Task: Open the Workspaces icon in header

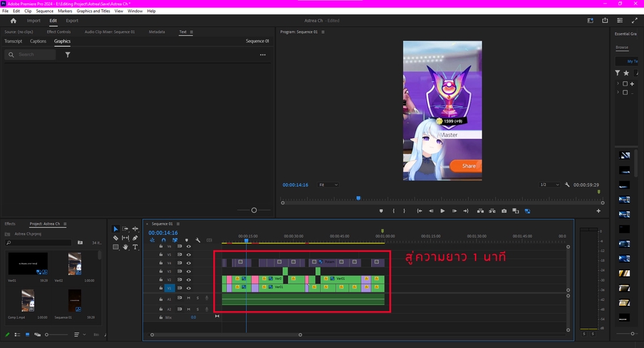Action: (590, 21)
